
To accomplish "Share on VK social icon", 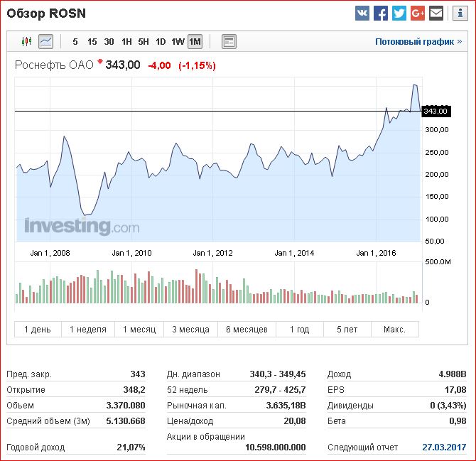I will tap(362, 13).
